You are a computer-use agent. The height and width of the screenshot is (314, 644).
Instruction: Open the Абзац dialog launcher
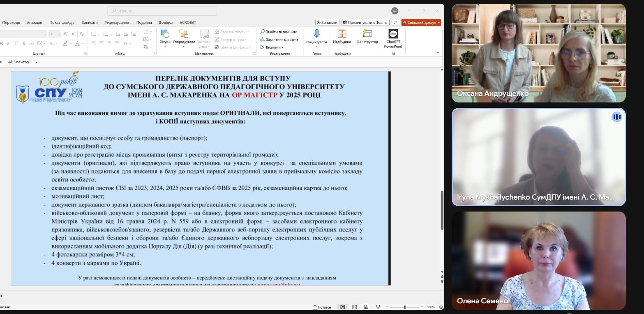pos(154,53)
